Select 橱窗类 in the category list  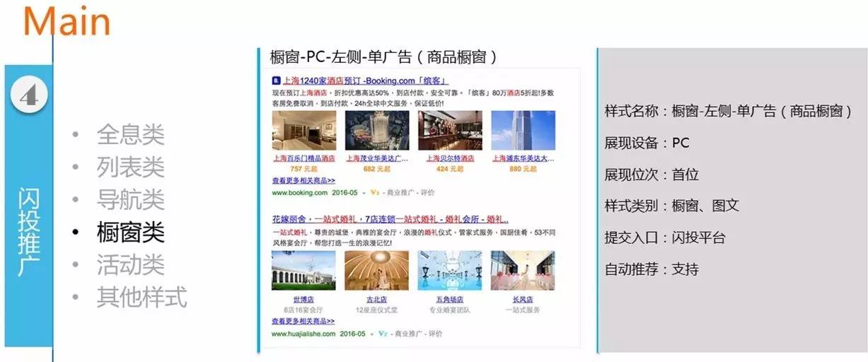[130, 232]
